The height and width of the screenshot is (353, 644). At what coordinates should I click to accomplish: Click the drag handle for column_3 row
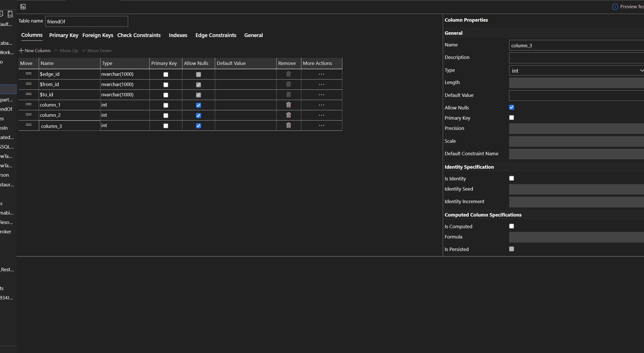pyautogui.click(x=28, y=125)
